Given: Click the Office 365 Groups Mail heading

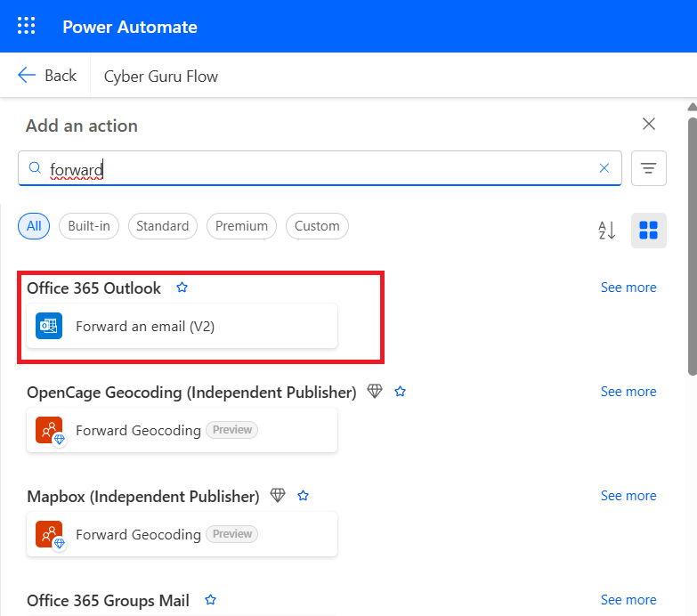Looking at the screenshot, I should [x=108, y=601].
